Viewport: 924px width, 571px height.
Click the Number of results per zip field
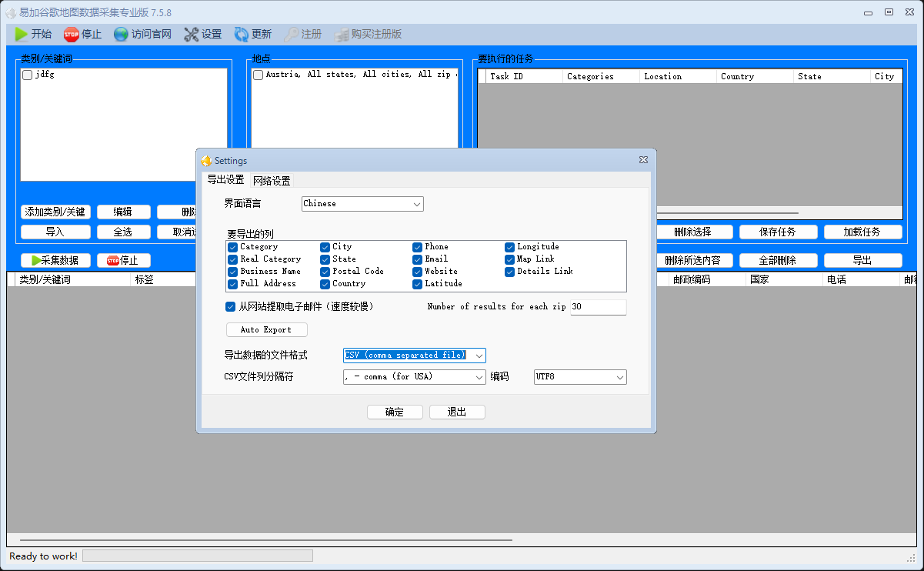coord(599,306)
